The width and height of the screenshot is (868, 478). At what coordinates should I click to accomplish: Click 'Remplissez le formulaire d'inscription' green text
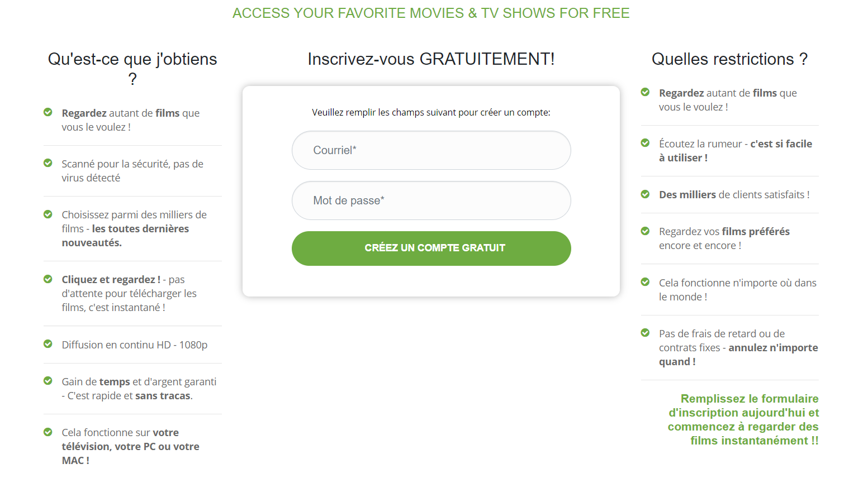[x=743, y=419]
